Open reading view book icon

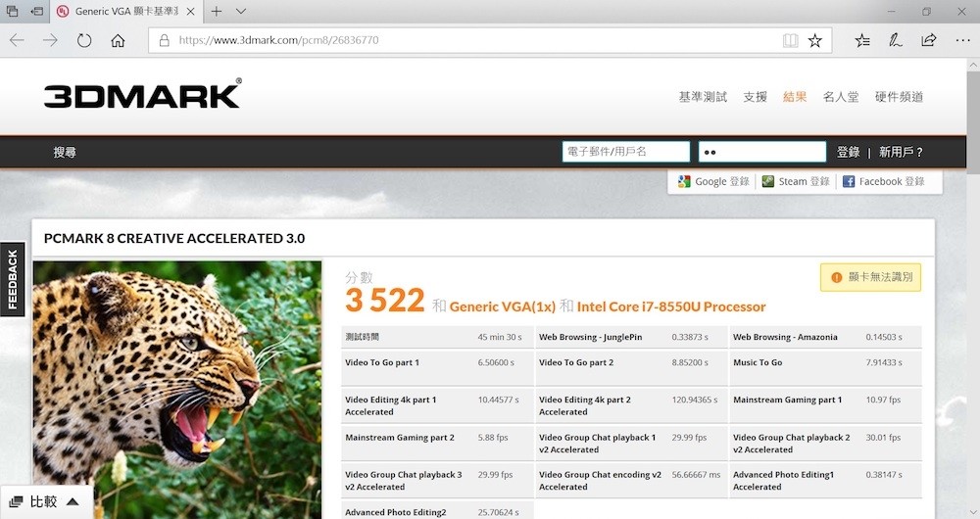791,40
